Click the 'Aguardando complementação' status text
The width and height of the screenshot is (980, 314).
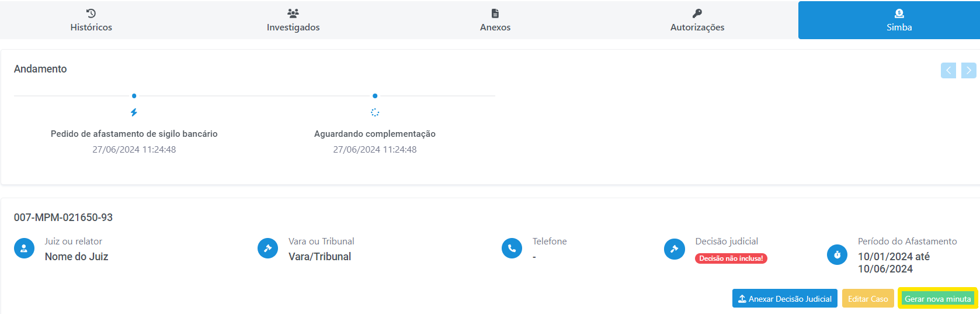tap(375, 134)
